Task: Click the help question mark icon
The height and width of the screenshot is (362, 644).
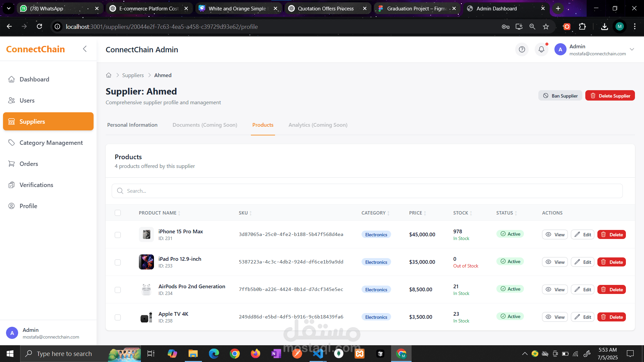Action: [522, 50]
